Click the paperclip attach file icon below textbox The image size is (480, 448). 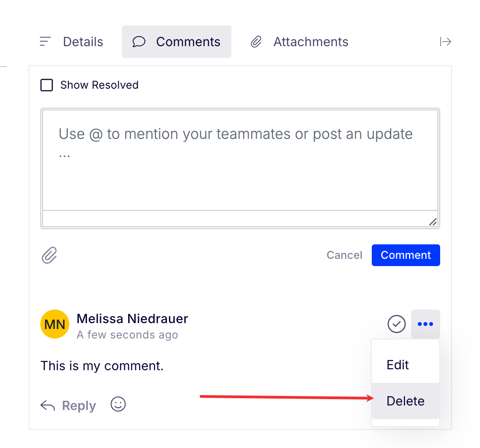[x=49, y=255]
